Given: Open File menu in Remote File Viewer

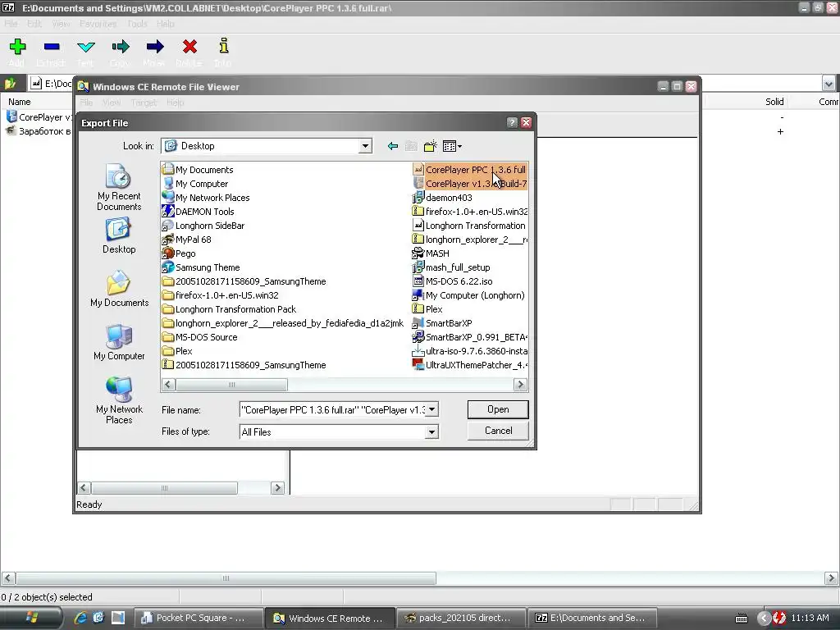Looking at the screenshot, I should (x=86, y=103).
